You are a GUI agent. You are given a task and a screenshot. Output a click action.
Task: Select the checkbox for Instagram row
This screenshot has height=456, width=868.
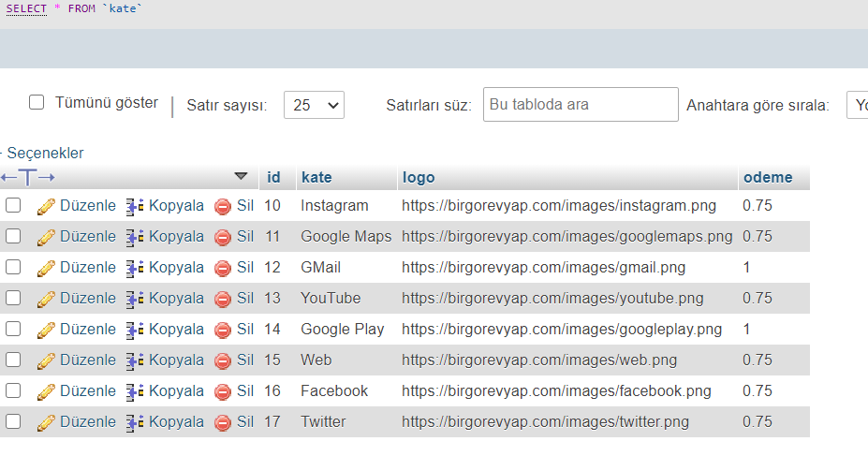pyautogui.click(x=13, y=205)
